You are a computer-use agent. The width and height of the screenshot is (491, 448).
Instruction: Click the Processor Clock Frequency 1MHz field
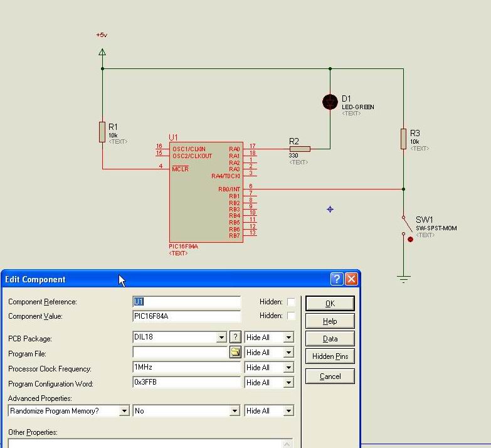pyautogui.click(x=187, y=367)
